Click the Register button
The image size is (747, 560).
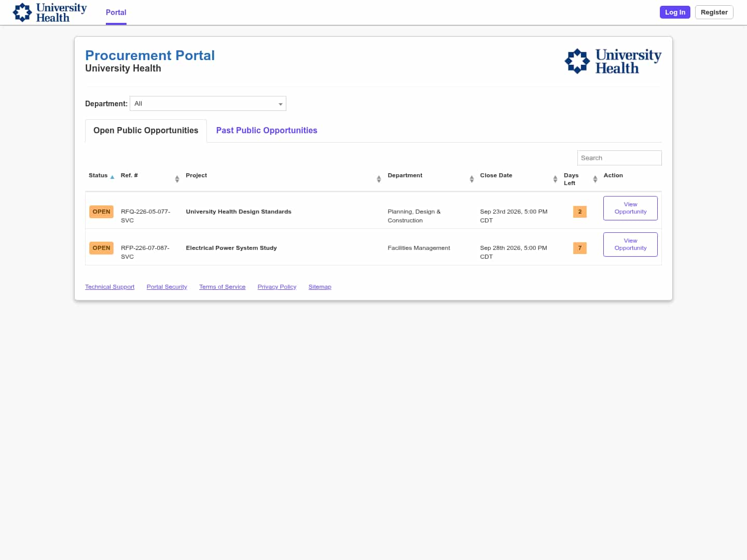pyautogui.click(x=714, y=12)
